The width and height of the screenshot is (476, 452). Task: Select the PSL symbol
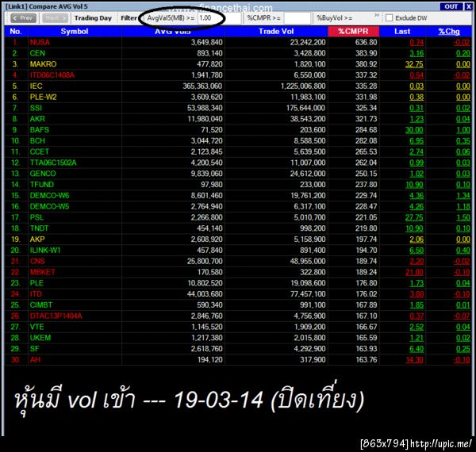[x=36, y=217]
